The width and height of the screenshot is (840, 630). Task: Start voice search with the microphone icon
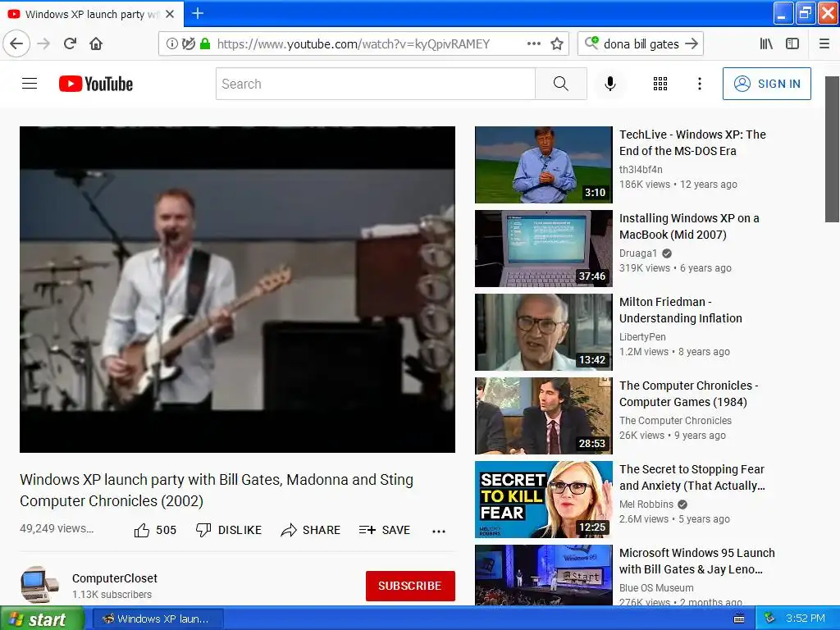pos(610,84)
